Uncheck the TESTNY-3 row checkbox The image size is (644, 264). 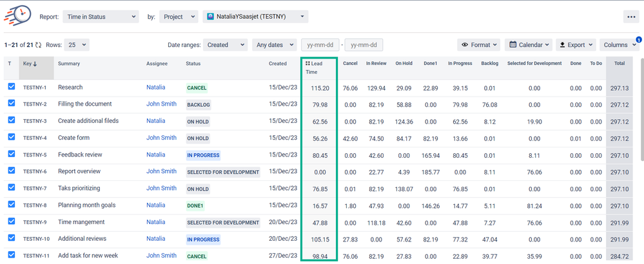click(12, 120)
